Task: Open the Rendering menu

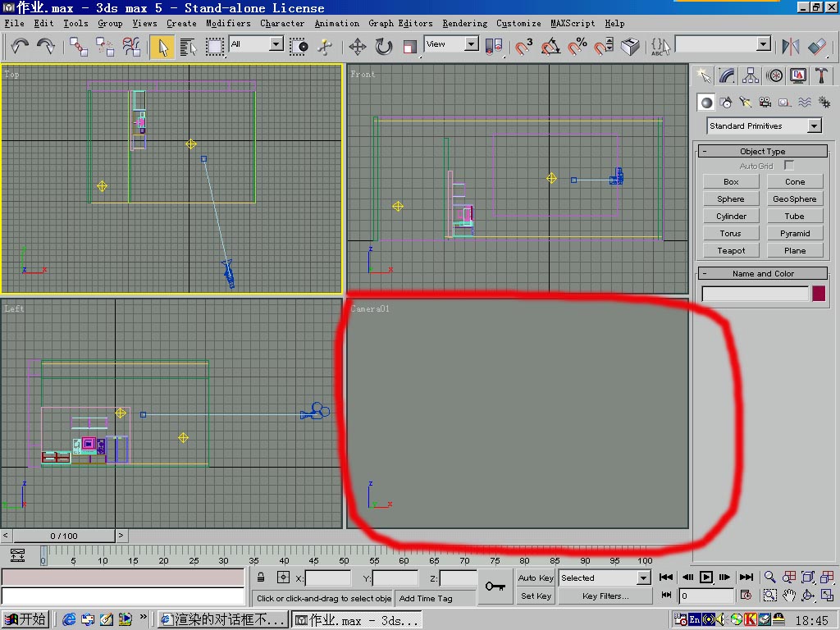Action: [464, 23]
